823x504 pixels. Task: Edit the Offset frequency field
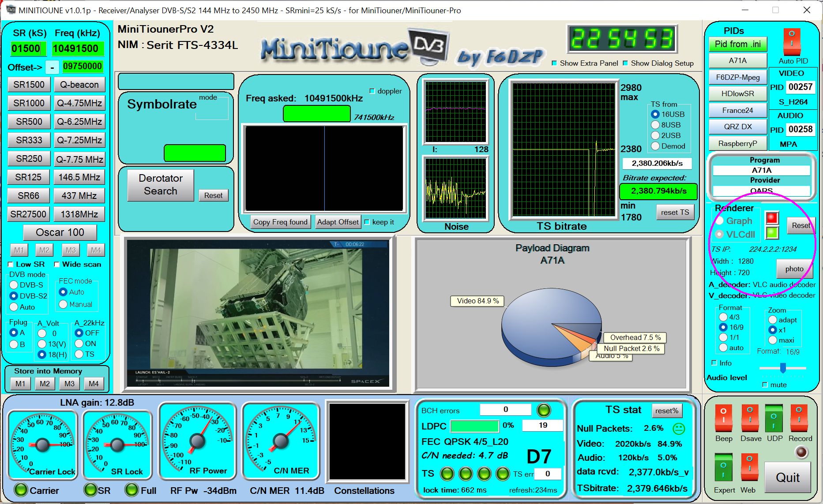[x=83, y=66]
